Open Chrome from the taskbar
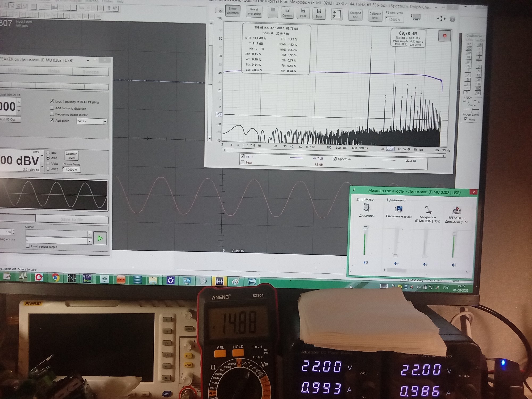Viewport: 532px width, 399px height. [55, 277]
